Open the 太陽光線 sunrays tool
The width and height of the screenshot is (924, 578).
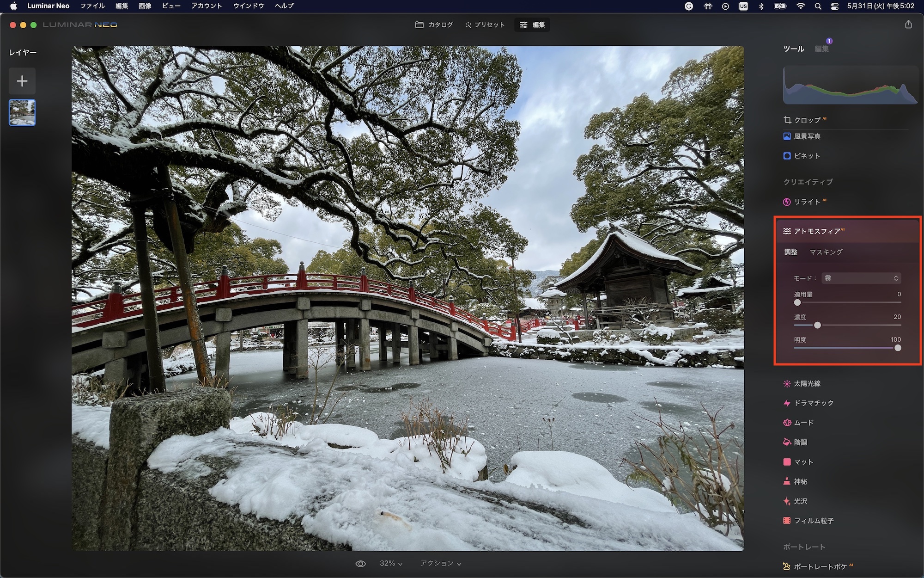(x=807, y=383)
